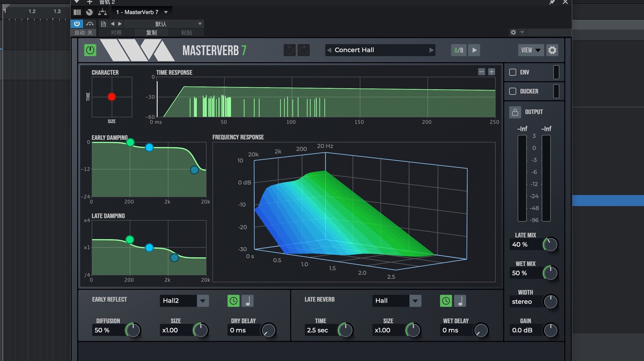The width and height of the screenshot is (644, 361).
Task: Enable Early Reflect clock time mode
Action: click(x=233, y=301)
